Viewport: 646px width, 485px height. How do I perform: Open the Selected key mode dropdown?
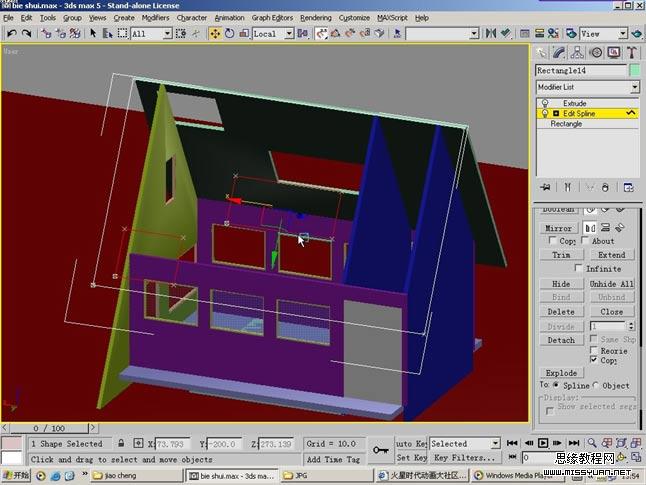click(495, 443)
